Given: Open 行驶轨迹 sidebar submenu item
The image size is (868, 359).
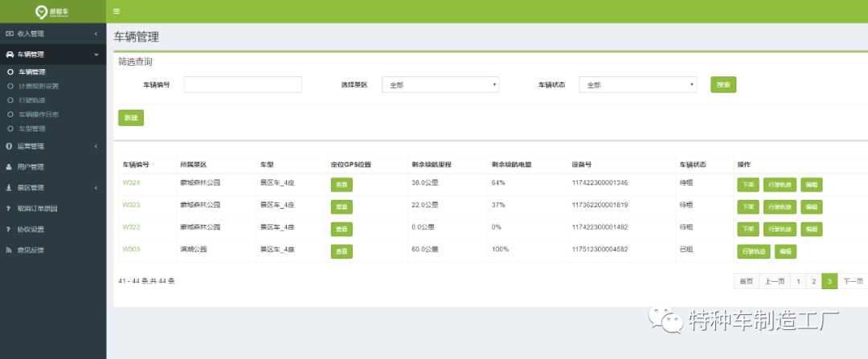Looking at the screenshot, I should [x=32, y=100].
